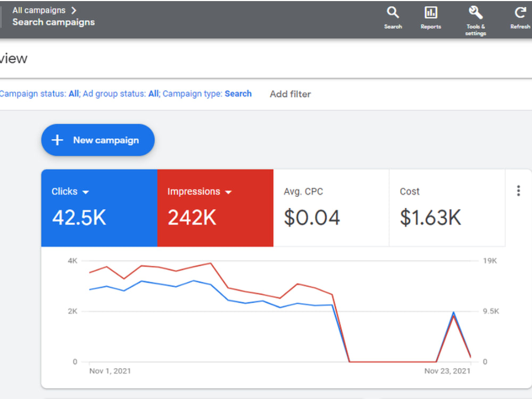Open the Clicks metric dropdown arrow
This screenshot has width=532, height=399.
(x=86, y=192)
